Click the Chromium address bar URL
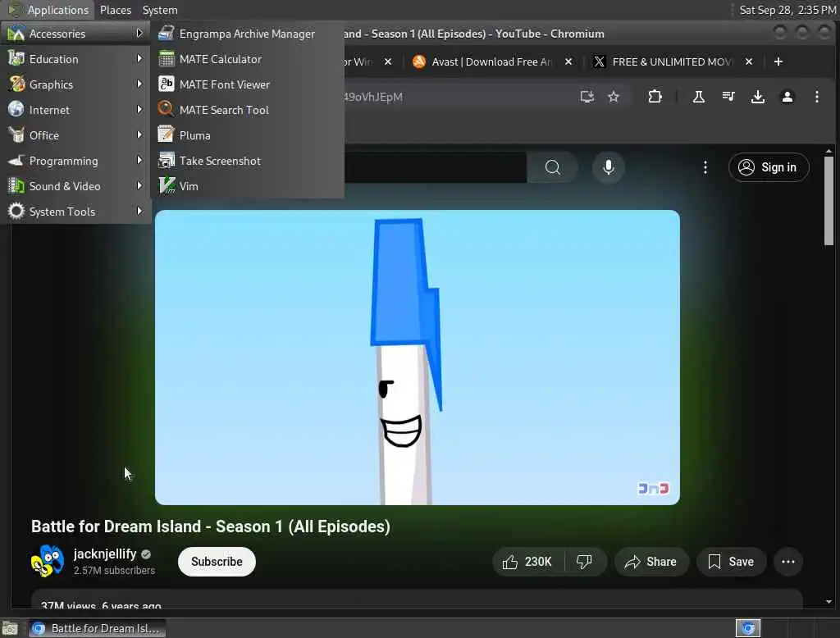The image size is (840, 638). coord(375,98)
